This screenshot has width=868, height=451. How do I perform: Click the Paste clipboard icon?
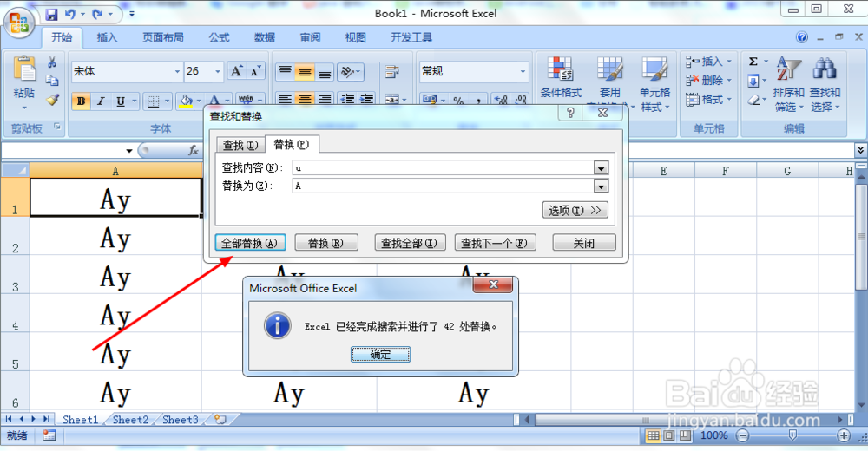pos(24,69)
